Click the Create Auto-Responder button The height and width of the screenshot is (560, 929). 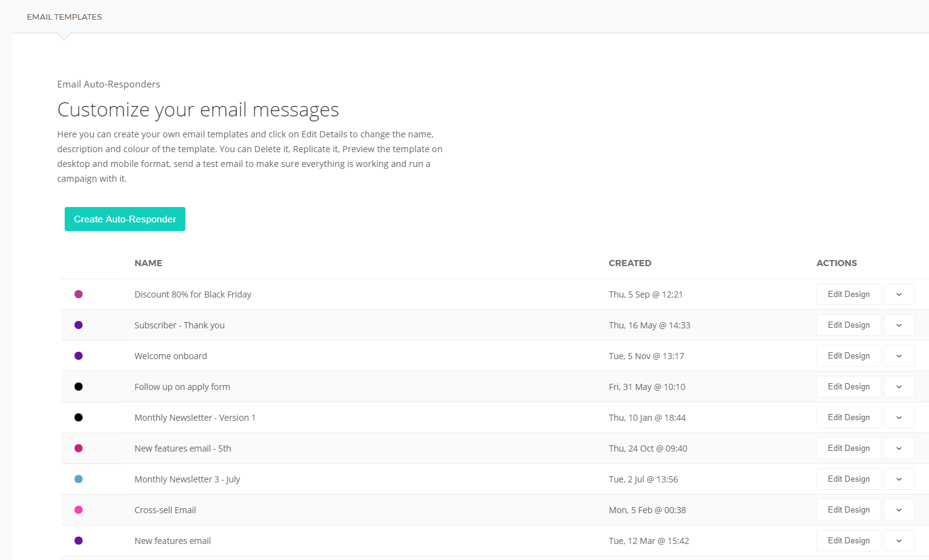[124, 219]
